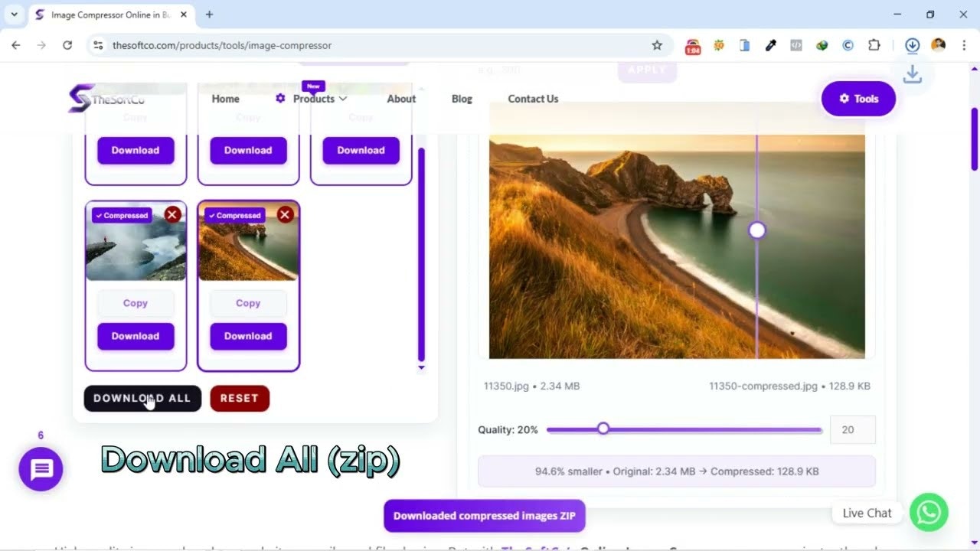Click the scroll-down chevron below the image grid
This screenshot has height=551, width=980.
click(421, 368)
